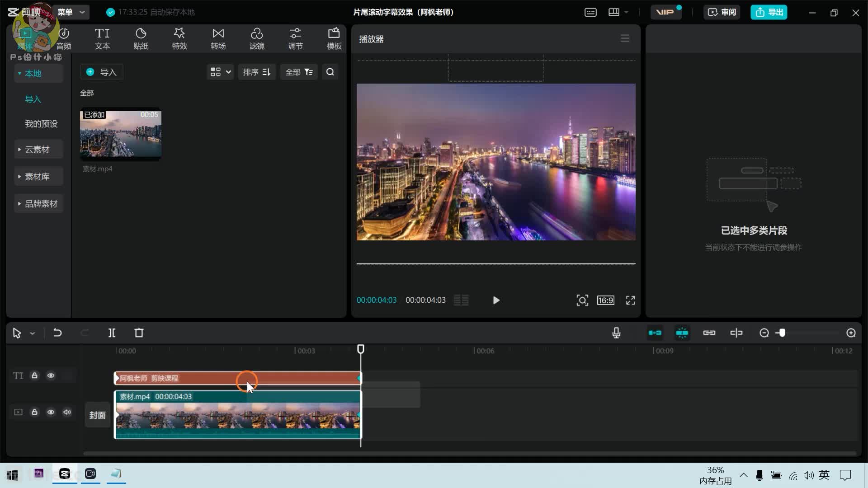
Task: Open the 转场 transitions tab
Action: click(x=218, y=39)
